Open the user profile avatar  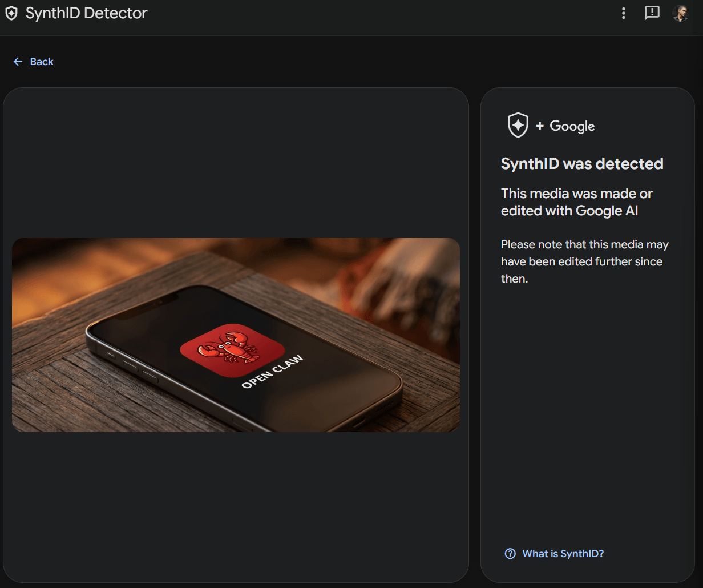(x=680, y=13)
